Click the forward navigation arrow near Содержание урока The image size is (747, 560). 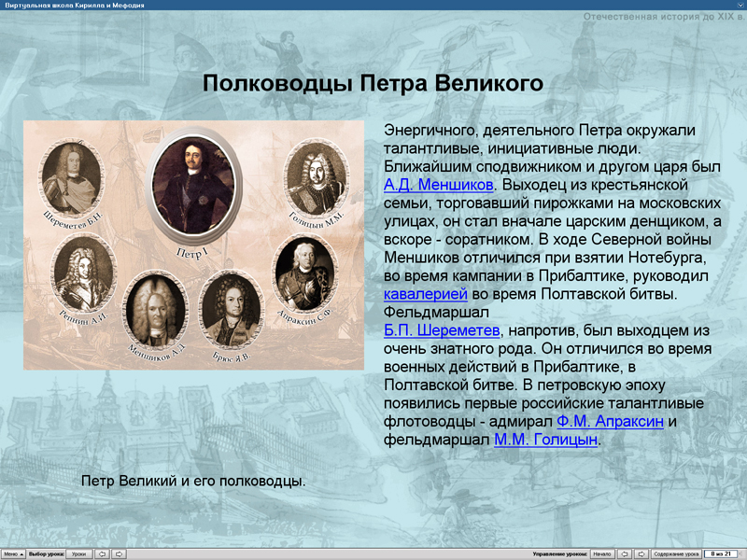click(642, 553)
